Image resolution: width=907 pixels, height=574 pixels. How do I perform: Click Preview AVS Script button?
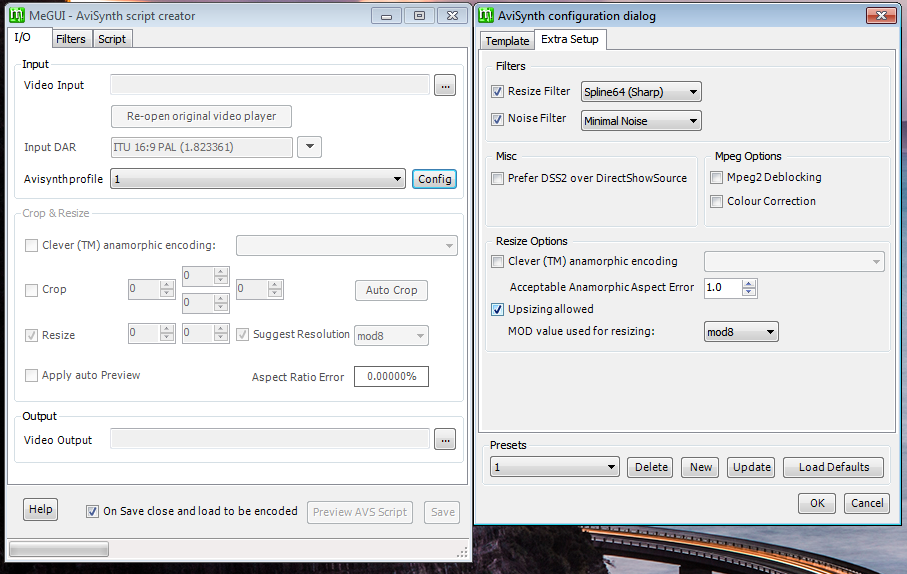(x=360, y=512)
